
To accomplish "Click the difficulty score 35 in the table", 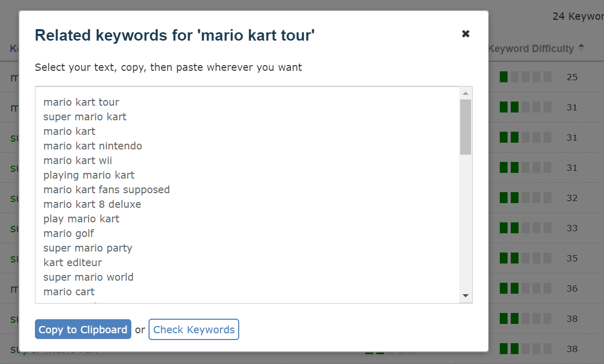I will coord(572,258).
